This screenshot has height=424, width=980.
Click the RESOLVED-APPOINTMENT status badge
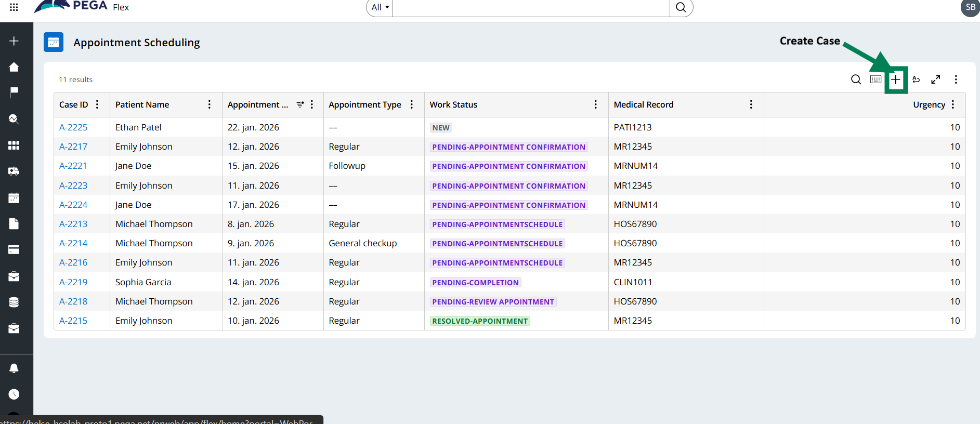(480, 321)
